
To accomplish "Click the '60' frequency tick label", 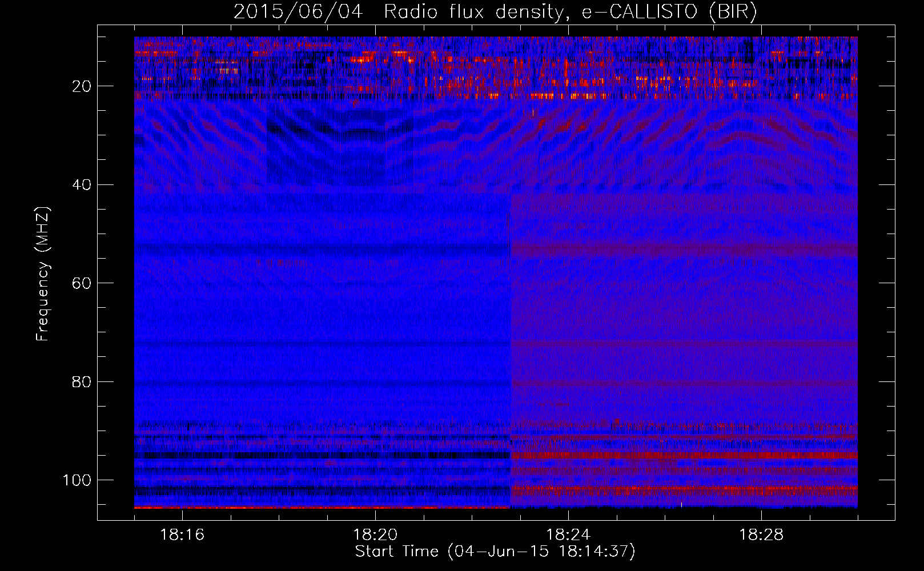I will (82, 283).
